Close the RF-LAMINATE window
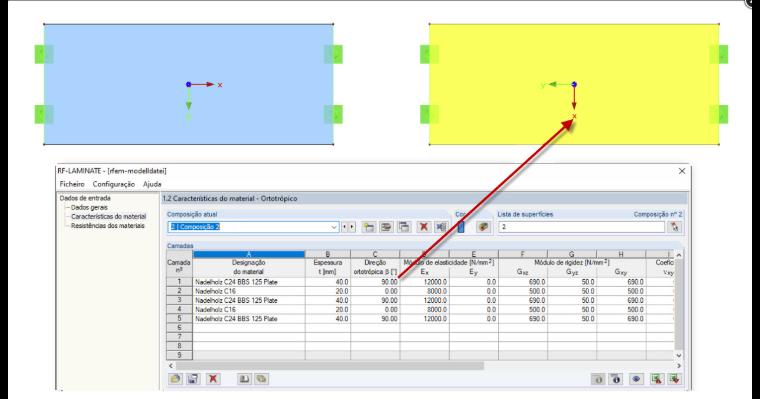The image size is (760, 399). (681, 171)
